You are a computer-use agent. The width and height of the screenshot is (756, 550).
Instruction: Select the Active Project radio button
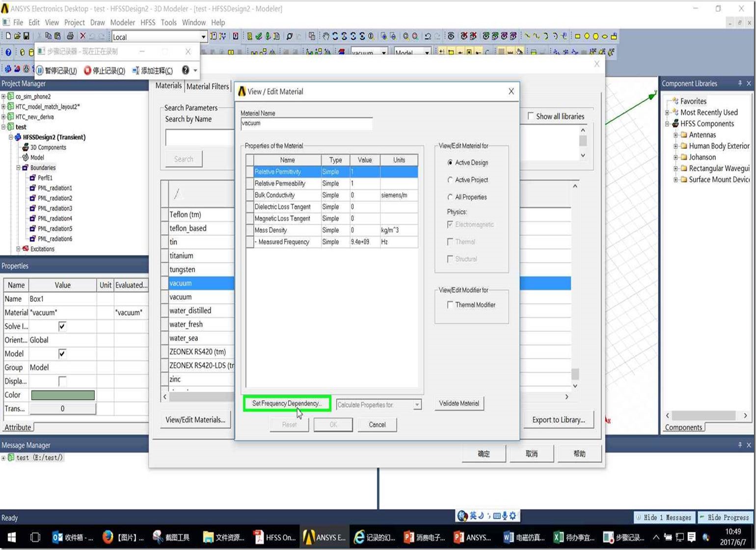pyautogui.click(x=450, y=180)
